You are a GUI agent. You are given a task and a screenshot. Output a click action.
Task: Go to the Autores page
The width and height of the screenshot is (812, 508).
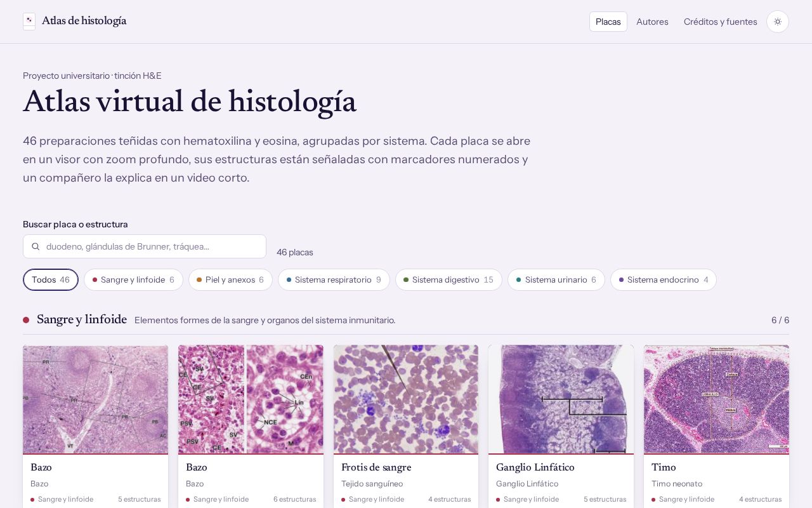pyautogui.click(x=652, y=22)
